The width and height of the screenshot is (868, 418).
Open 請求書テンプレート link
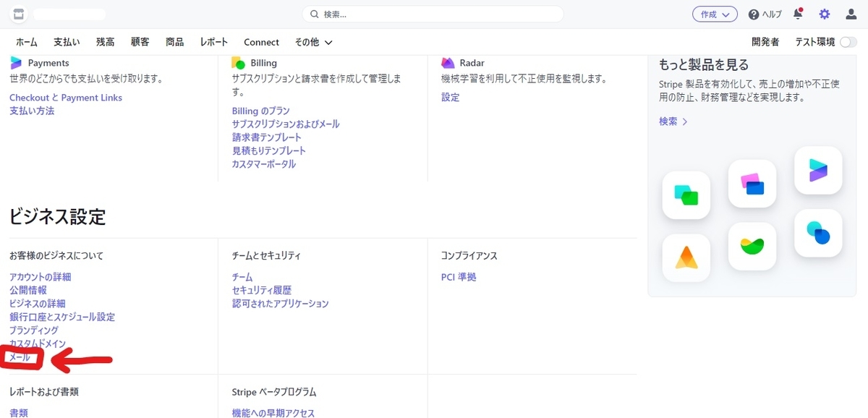[x=267, y=137]
